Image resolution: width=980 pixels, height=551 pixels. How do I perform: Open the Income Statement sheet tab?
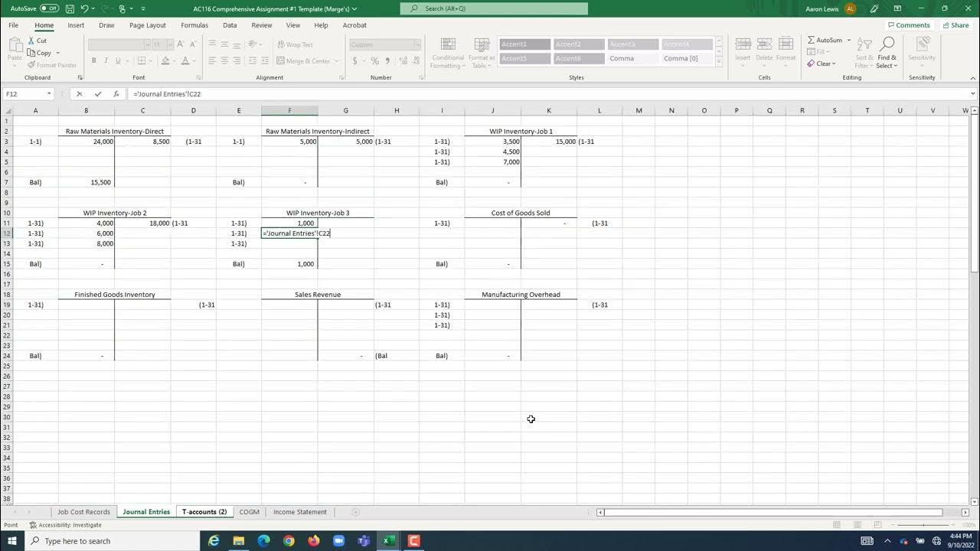299,512
